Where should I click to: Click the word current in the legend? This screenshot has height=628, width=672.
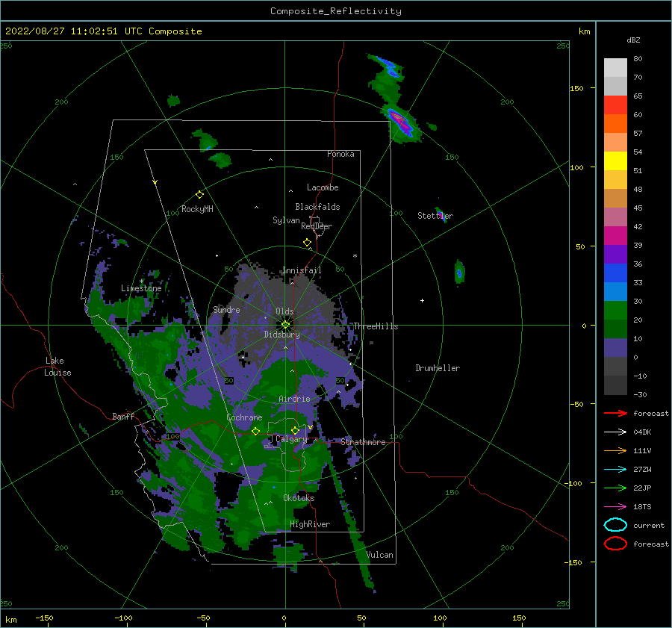(x=649, y=525)
